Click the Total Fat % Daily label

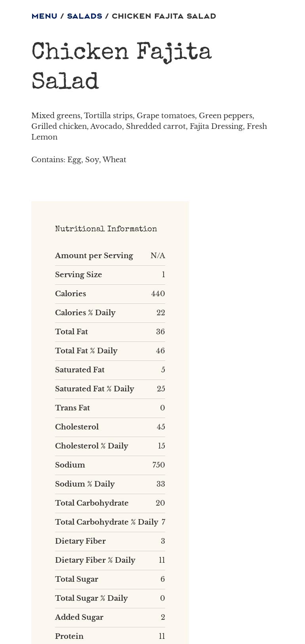[x=86, y=351]
